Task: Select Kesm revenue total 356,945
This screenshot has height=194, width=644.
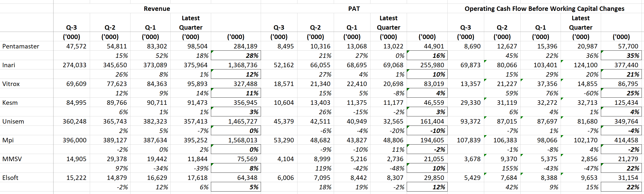Action: coord(245,103)
